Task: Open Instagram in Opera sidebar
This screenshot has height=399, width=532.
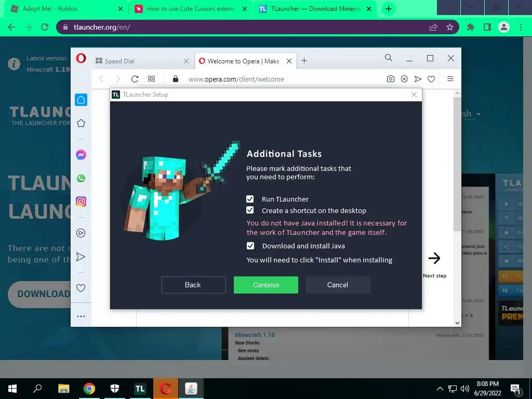Action: pos(81,202)
